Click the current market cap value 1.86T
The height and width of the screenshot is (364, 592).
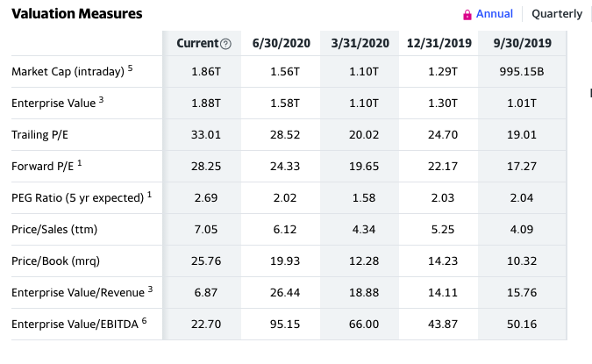point(206,71)
